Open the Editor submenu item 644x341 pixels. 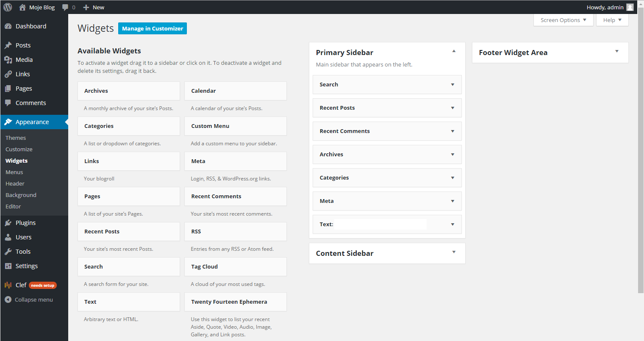tap(13, 206)
